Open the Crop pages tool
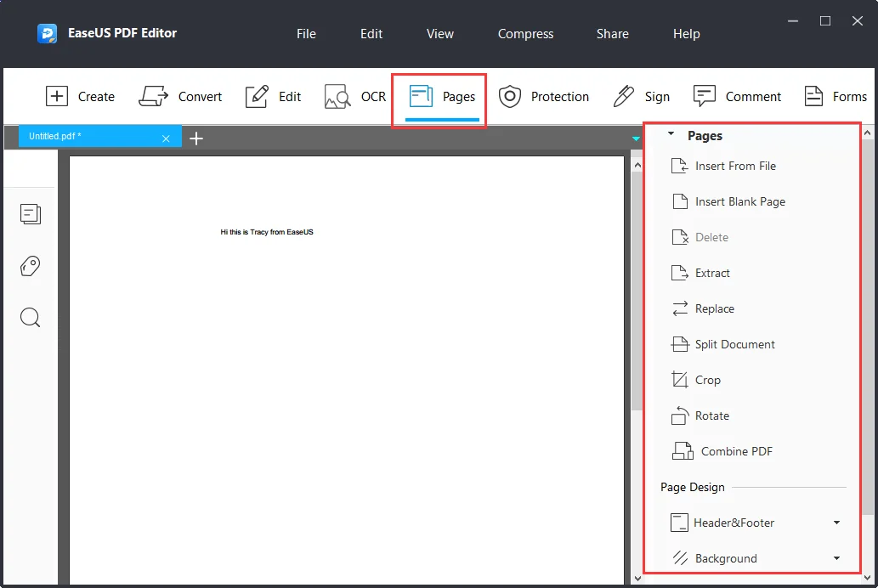This screenshot has height=588, width=878. pyautogui.click(x=696, y=380)
